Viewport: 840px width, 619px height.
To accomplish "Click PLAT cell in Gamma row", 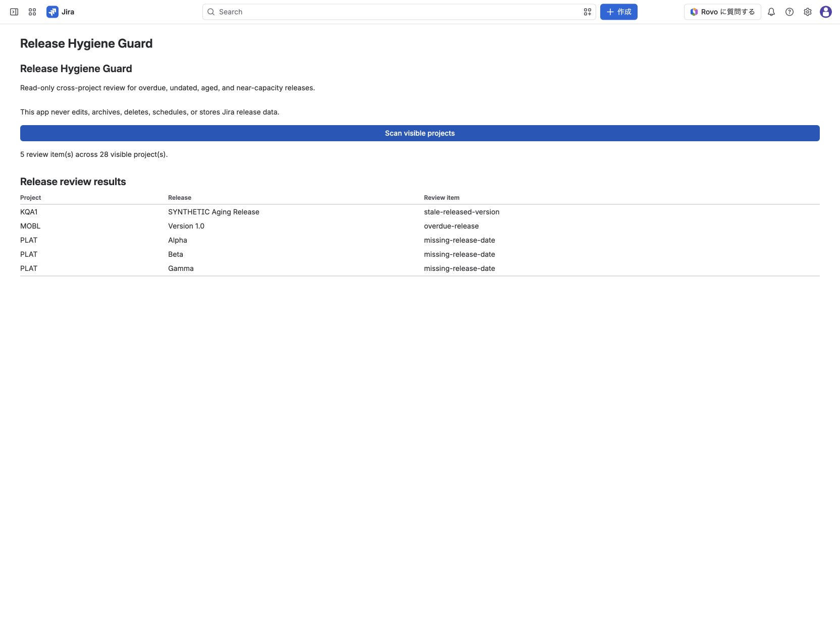I will pos(29,268).
